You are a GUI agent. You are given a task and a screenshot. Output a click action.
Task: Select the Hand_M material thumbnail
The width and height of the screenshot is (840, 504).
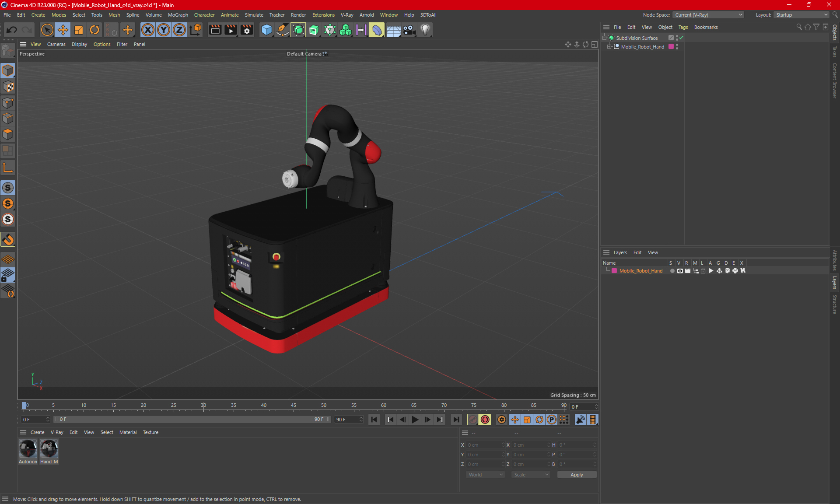click(x=49, y=451)
